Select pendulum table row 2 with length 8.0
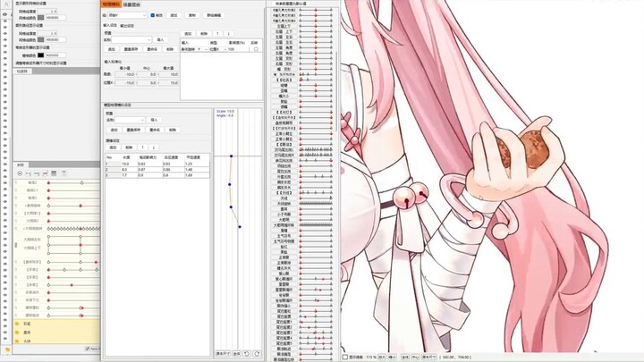Image resolution: width=644 pixels, height=362 pixels. 157,169
